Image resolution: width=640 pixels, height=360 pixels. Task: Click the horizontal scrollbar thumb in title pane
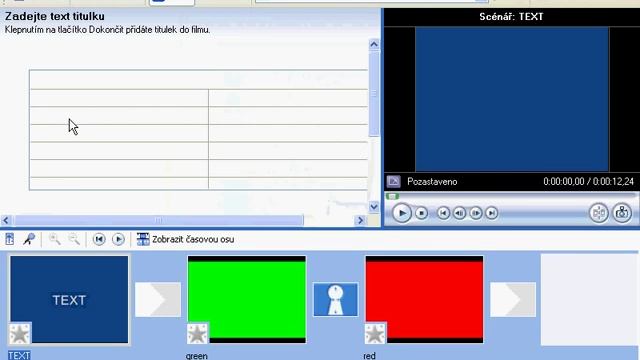158,220
